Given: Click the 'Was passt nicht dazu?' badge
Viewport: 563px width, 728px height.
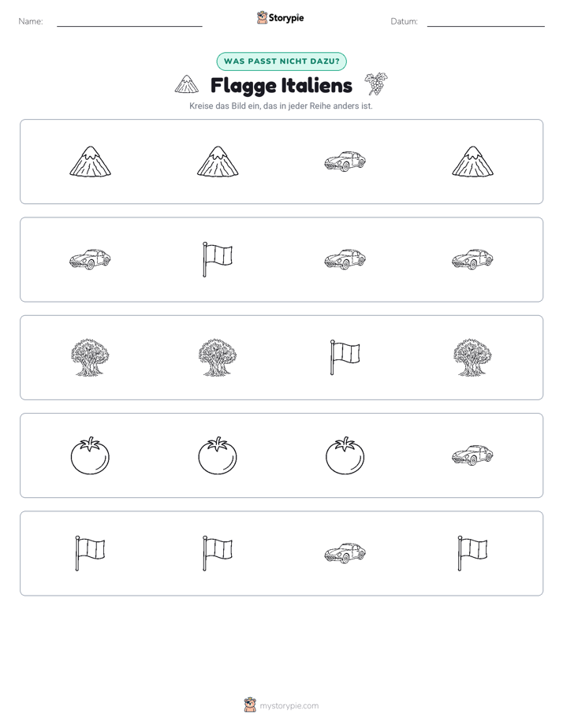Looking at the screenshot, I should pos(281,61).
